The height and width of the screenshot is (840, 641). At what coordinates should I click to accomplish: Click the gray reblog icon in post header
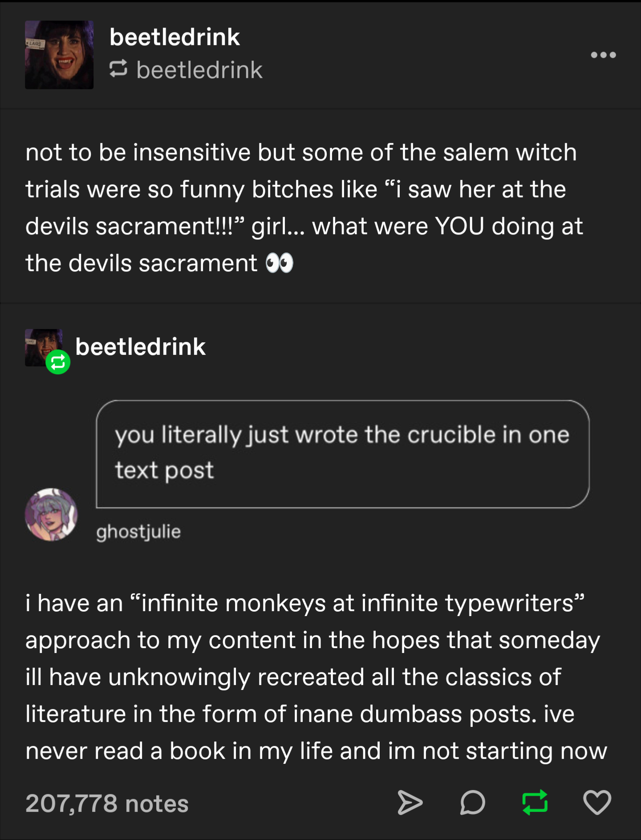coord(118,69)
